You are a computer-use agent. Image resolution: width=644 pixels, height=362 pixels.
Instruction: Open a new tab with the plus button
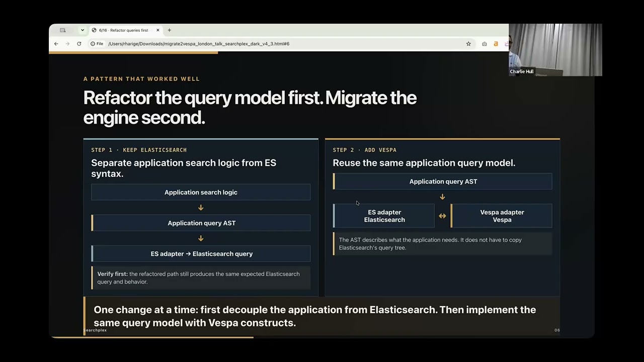pos(170,30)
